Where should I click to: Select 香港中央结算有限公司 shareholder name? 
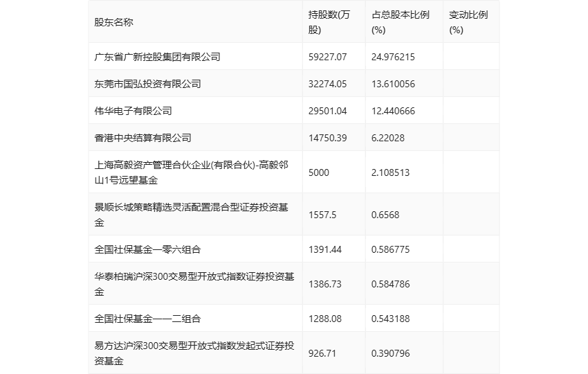[143, 138]
